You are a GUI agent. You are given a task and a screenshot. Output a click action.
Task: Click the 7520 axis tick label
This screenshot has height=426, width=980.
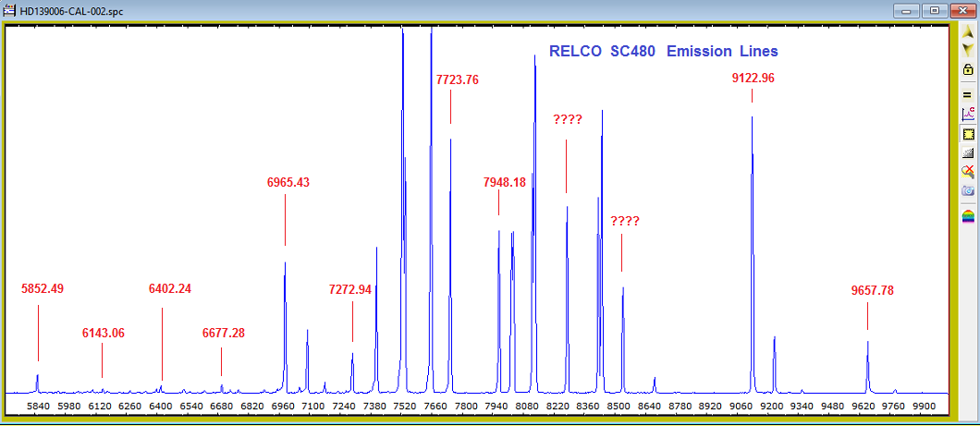(x=404, y=406)
